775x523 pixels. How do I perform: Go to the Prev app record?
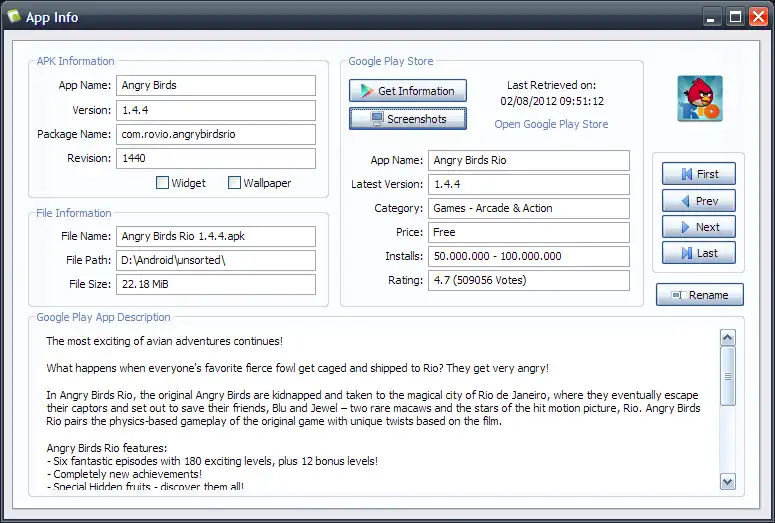pyautogui.click(x=698, y=201)
